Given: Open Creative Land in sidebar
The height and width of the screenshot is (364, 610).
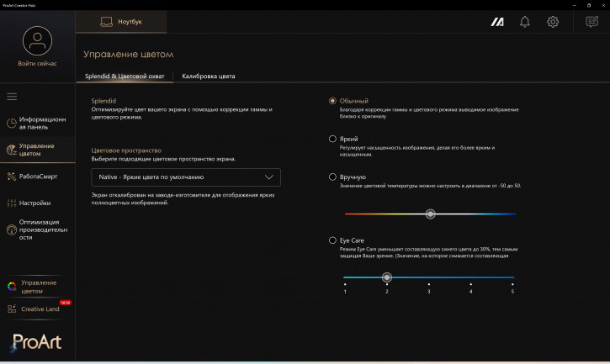Looking at the screenshot, I should (x=37, y=309).
